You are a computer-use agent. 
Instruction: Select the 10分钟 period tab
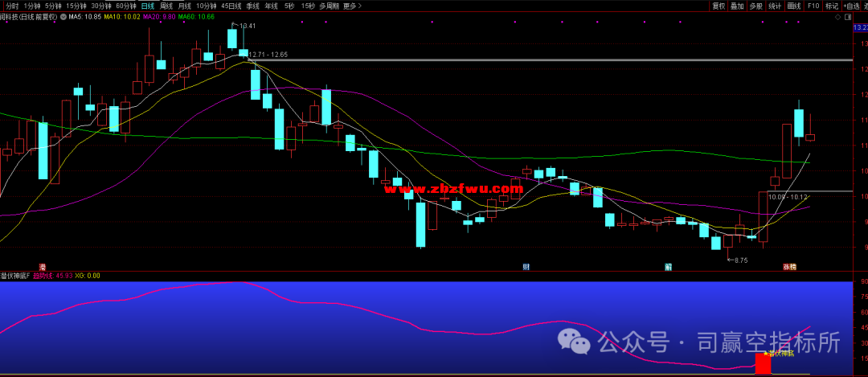(207, 6)
